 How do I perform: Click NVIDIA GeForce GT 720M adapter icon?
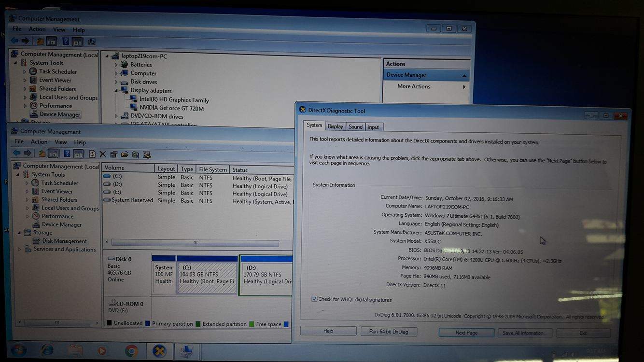[134, 108]
